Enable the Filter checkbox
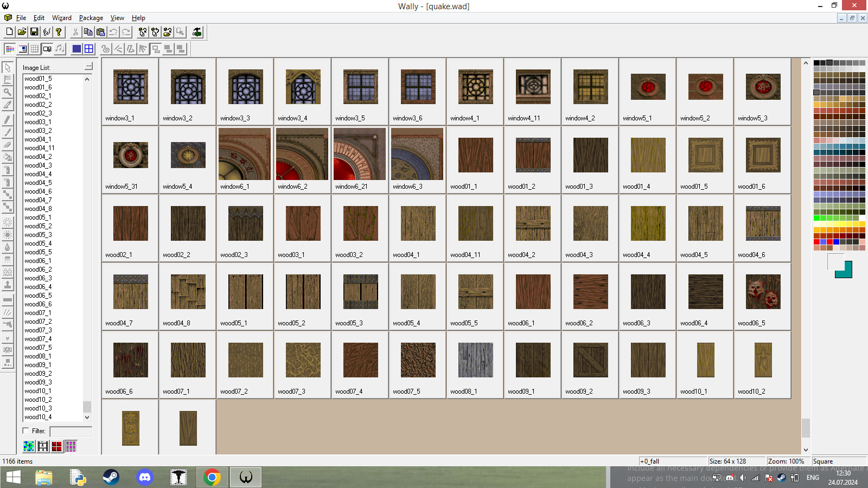Screen dimensions: 868x488 click(x=25, y=431)
